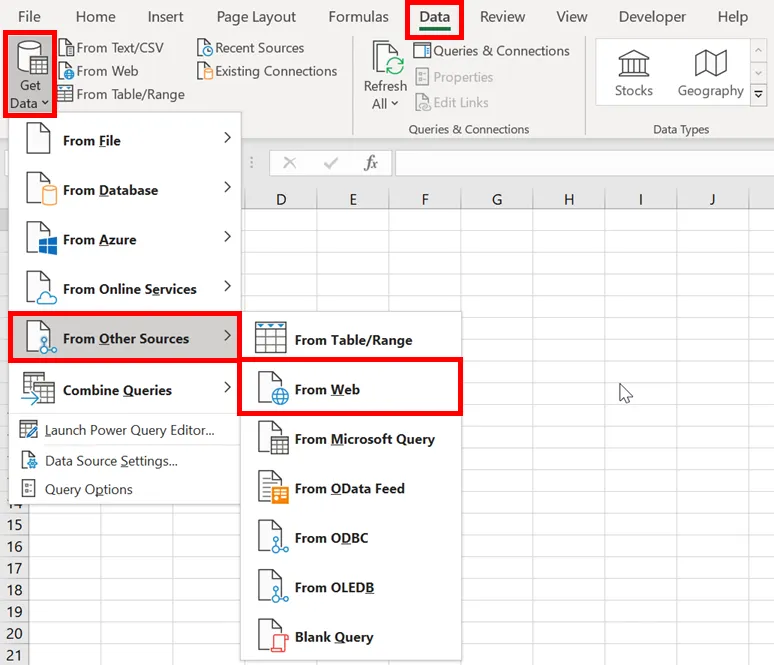Screen dimensions: 774x665
Task: Click the formula bar cancel X icon
Action: pyautogui.click(x=290, y=163)
